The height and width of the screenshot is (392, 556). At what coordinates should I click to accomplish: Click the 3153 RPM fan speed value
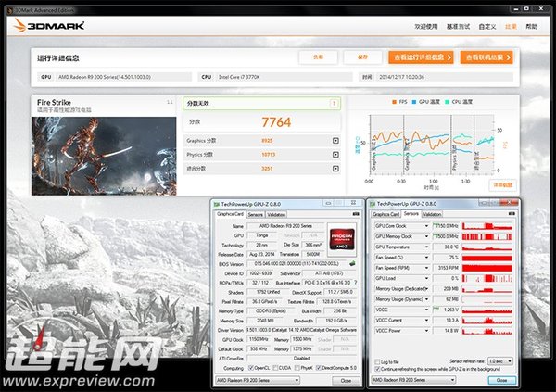[x=448, y=268]
